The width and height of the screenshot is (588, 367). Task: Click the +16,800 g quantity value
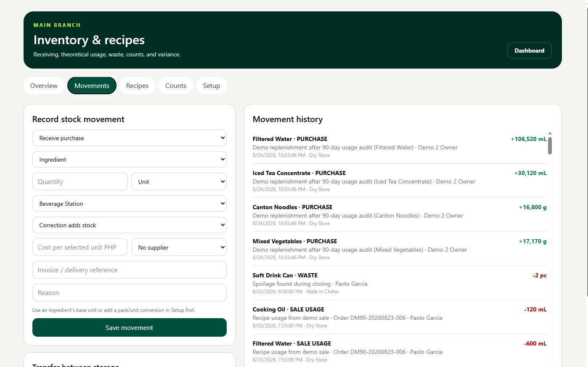(532, 207)
